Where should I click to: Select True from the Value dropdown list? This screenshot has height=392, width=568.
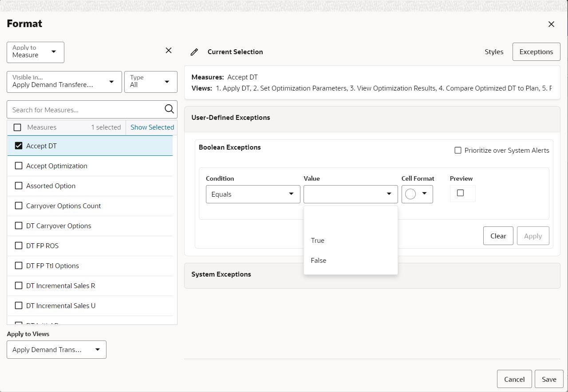point(318,240)
